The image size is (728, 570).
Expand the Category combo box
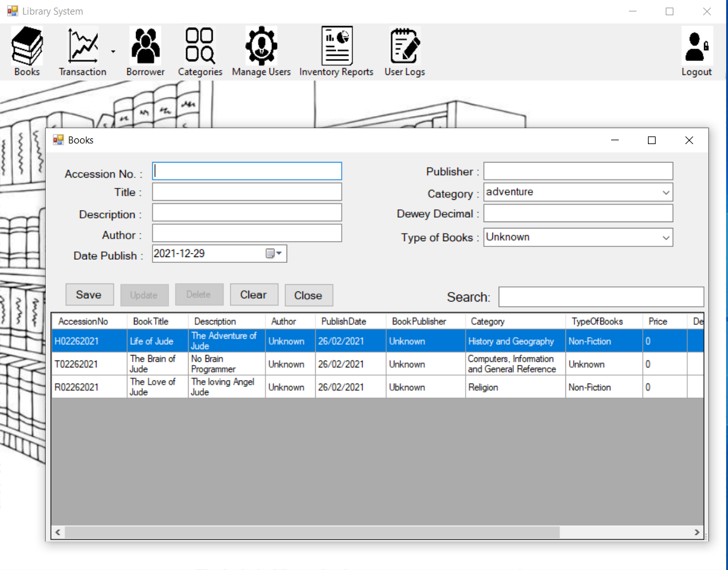(x=665, y=192)
